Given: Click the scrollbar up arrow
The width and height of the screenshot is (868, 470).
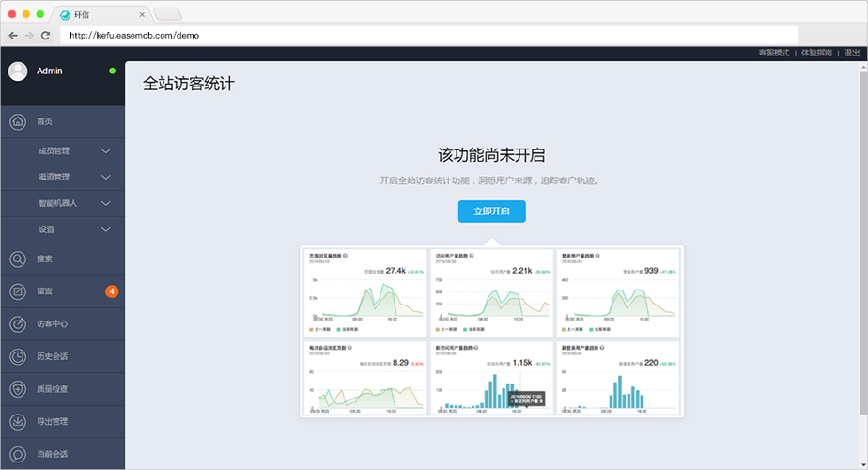Looking at the screenshot, I should coord(863,67).
